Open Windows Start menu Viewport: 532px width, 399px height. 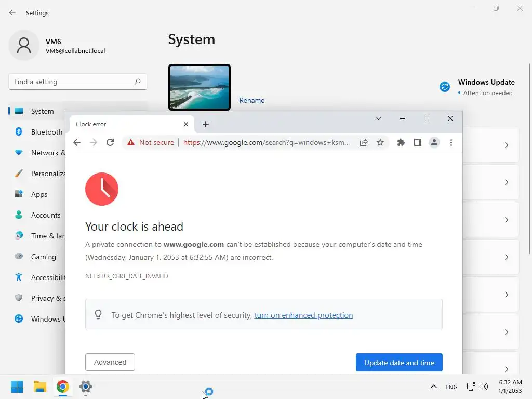click(x=17, y=387)
